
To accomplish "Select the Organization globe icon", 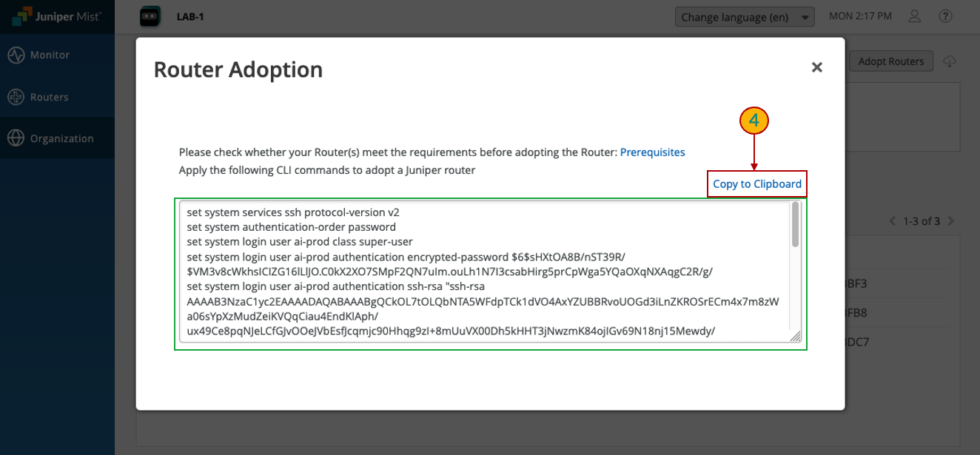I will point(16,138).
